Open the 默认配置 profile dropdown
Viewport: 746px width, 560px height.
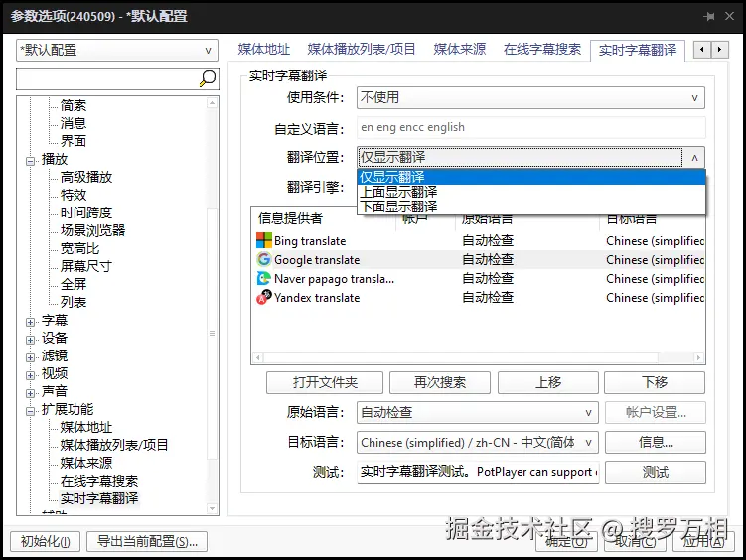pyautogui.click(x=117, y=50)
